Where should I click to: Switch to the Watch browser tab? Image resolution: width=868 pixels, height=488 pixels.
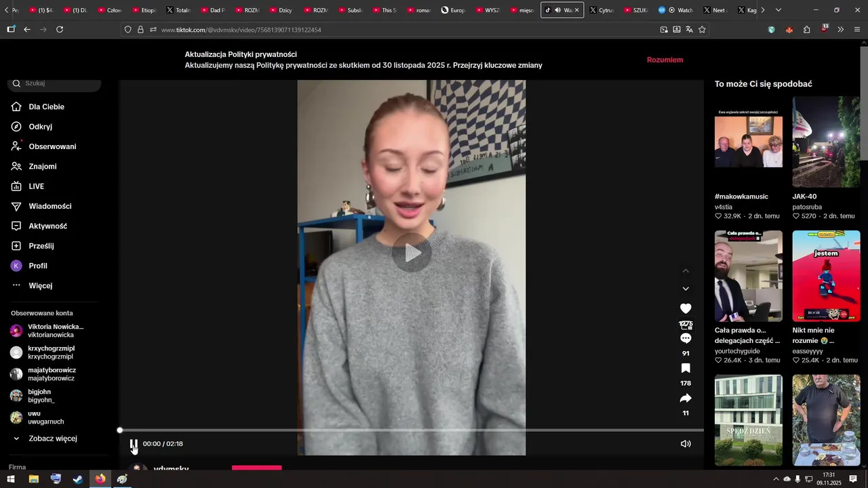point(676,10)
